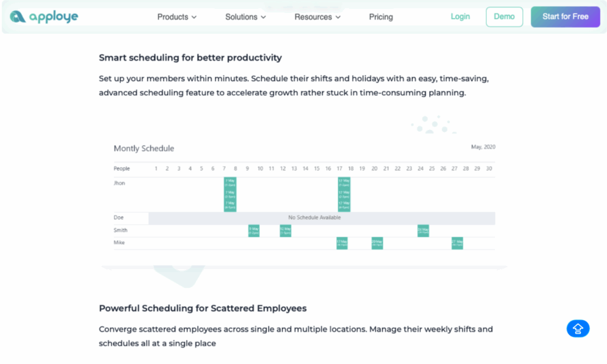The width and height of the screenshot is (607, 364).
Task: Select Jhon's bottom 17 May shift block
Action: (344, 206)
